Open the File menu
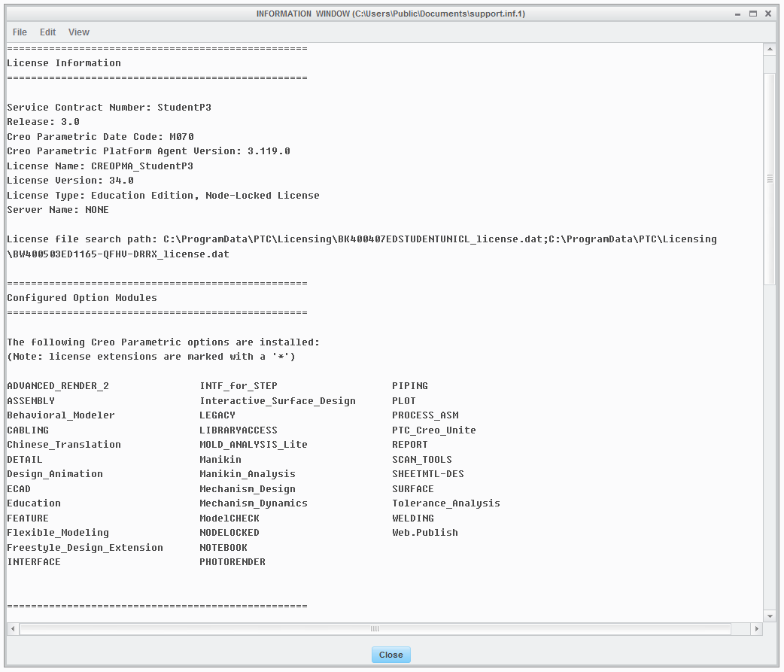Viewport: 784px width, 672px height. point(20,32)
